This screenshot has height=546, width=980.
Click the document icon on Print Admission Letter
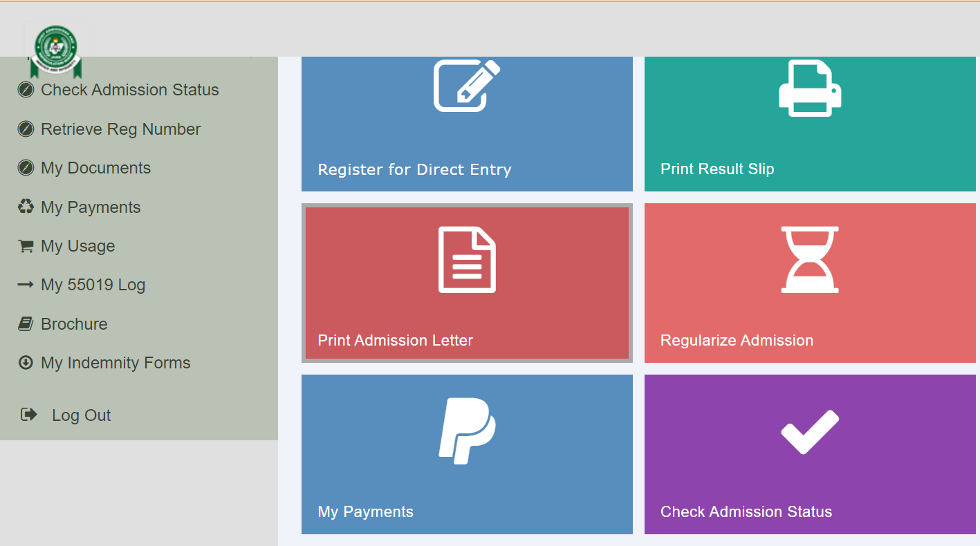pyautogui.click(x=466, y=260)
